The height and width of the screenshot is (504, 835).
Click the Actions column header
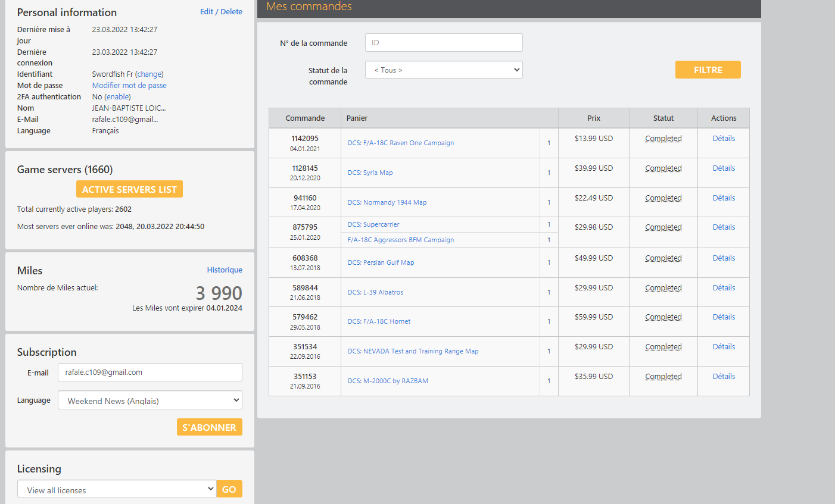pyautogui.click(x=724, y=118)
